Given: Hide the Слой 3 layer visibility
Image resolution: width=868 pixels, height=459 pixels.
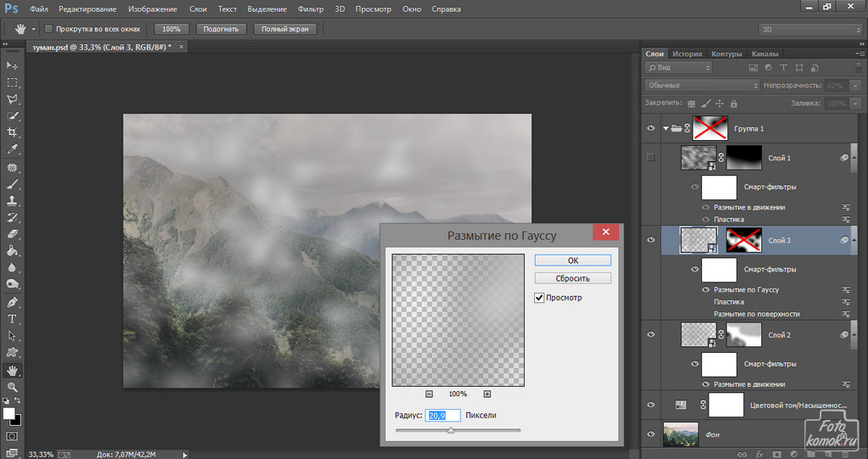Looking at the screenshot, I should click(651, 240).
